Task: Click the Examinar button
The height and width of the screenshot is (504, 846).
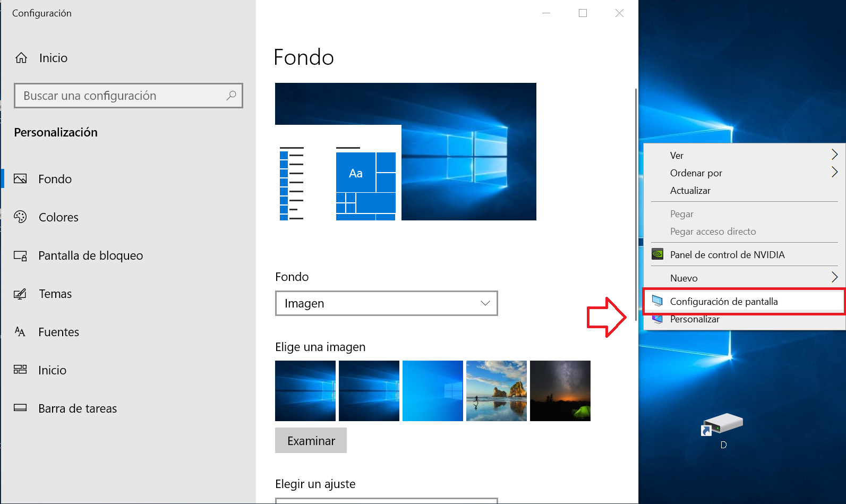Action: pyautogui.click(x=311, y=440)
